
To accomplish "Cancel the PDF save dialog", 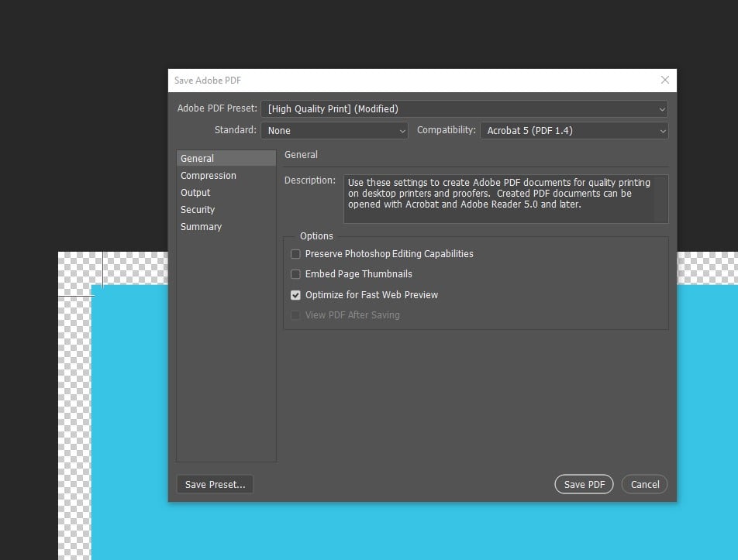I will pos(644,485).
